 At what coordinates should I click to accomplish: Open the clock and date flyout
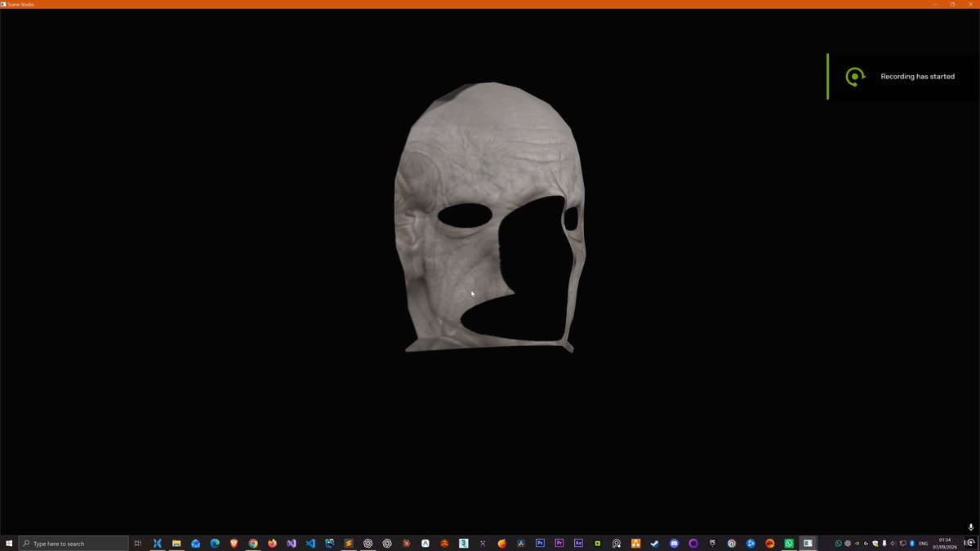(945, 544)
